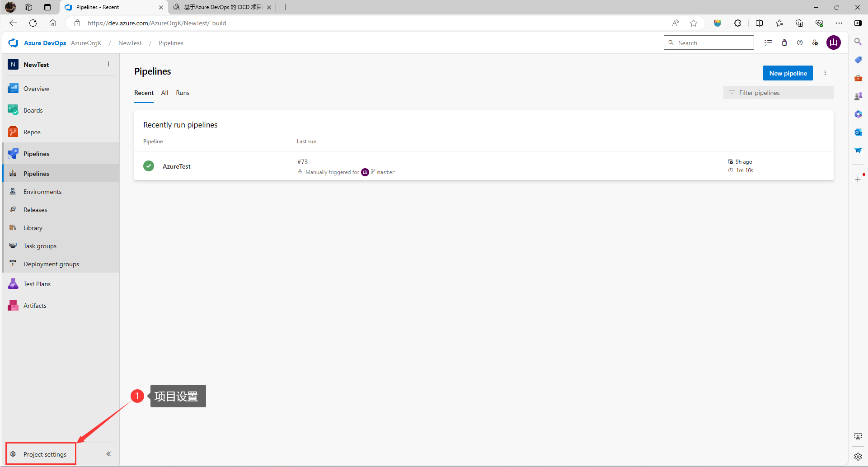This screenshot has width=868, height=467.
Task: Click NewTest breadcrumb link
Action: coord(130,43)
